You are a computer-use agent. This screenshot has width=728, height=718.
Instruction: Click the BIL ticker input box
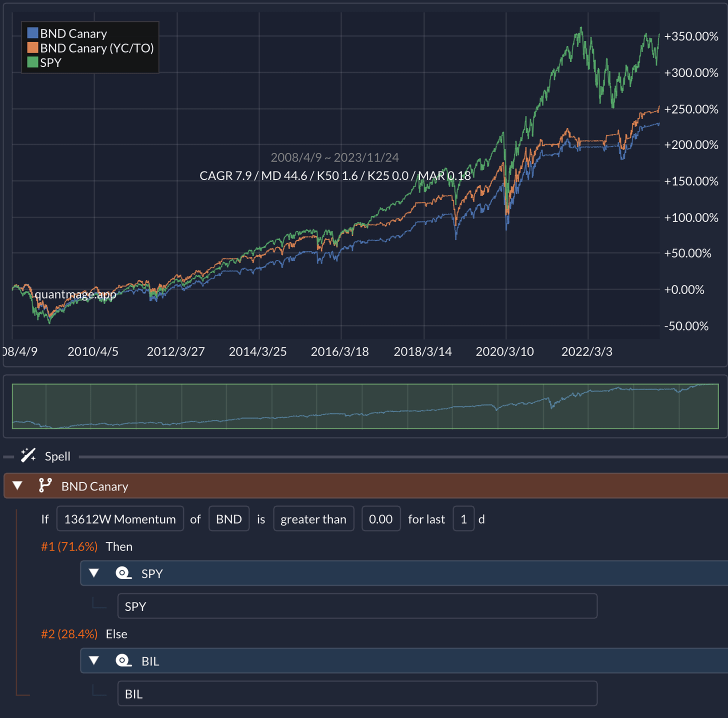click(x=357, y=693)
